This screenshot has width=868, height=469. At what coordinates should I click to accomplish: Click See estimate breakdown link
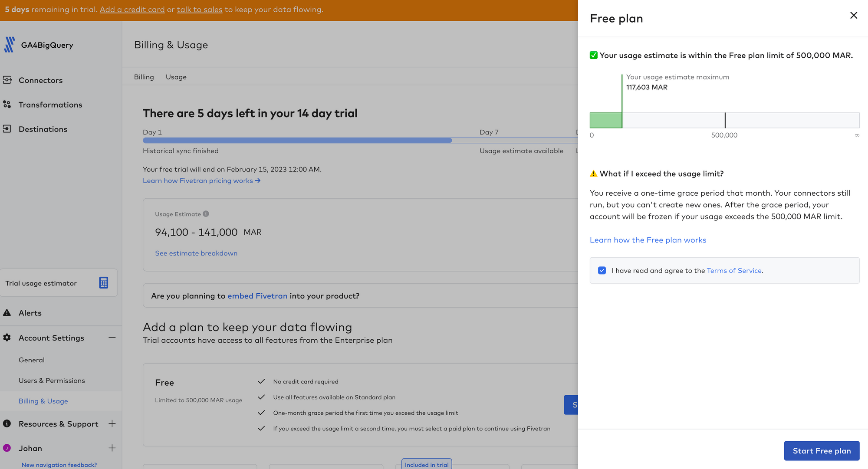click(x=196, y=253)
